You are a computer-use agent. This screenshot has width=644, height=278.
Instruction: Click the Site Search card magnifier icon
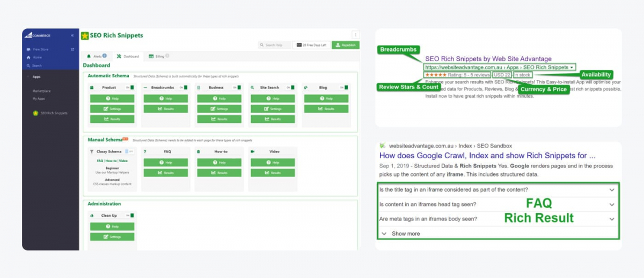252,87
